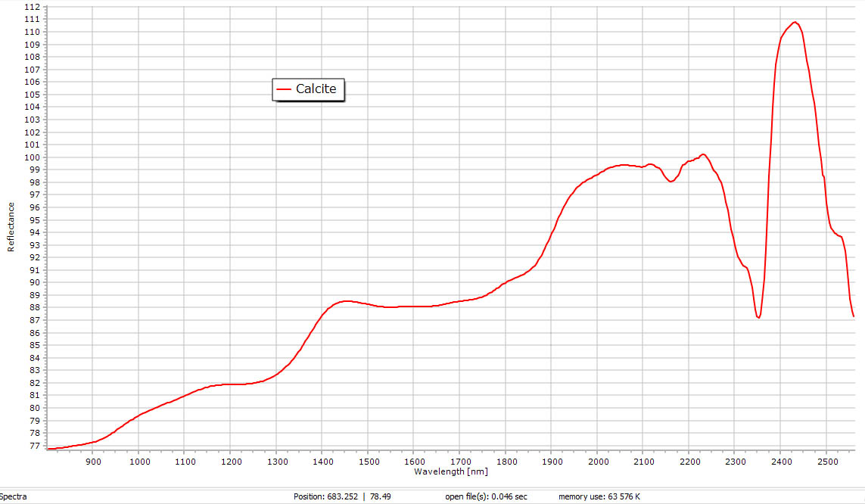Select the Reflectance axis title
The width and height of the screenshot is (865, 504).
click(11, 227)
